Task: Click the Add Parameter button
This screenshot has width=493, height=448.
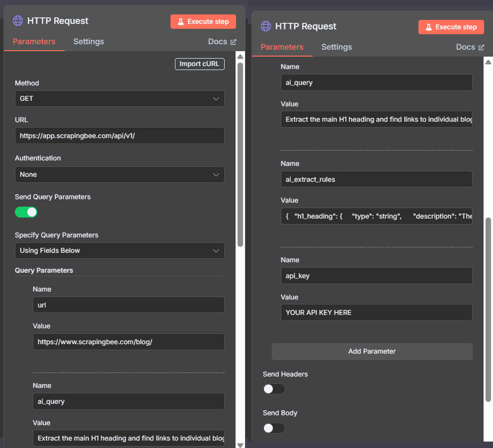Action: point(372,351)
